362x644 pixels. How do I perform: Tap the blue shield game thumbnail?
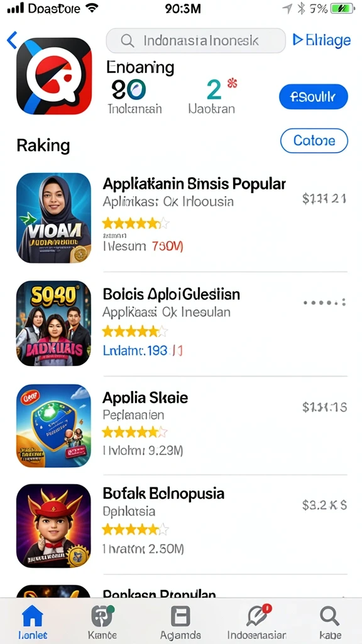click(54, 426)
